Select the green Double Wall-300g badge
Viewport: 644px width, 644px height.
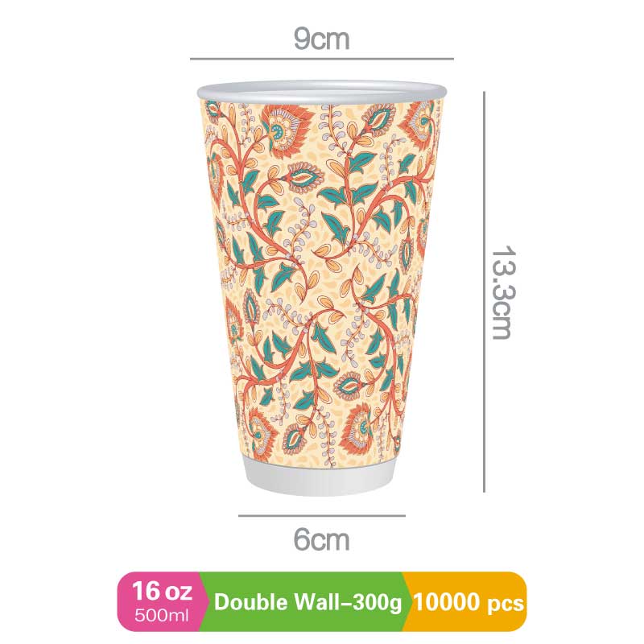304,601
